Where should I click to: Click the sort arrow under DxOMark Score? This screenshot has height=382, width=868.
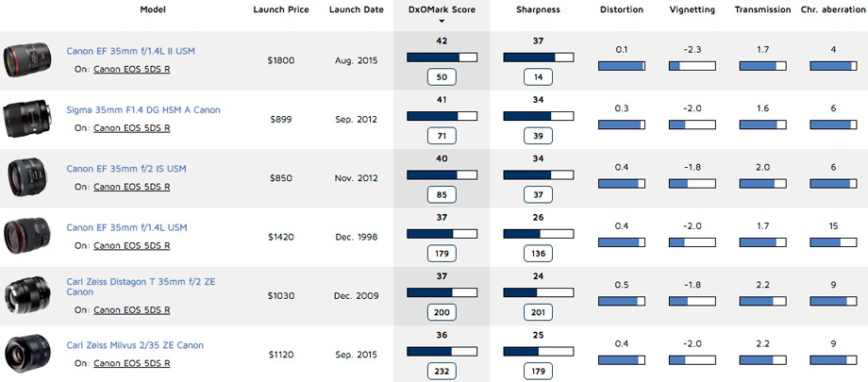(442, 20)
